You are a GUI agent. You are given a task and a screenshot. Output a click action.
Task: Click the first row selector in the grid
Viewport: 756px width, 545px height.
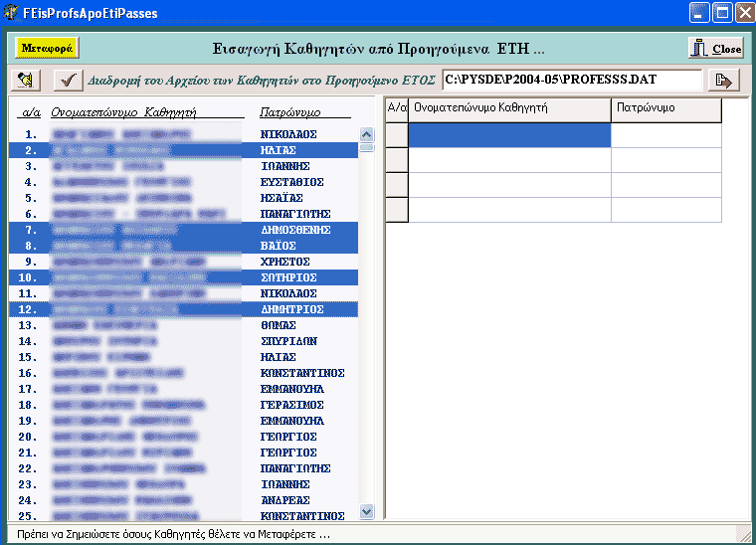click(396, 135)
